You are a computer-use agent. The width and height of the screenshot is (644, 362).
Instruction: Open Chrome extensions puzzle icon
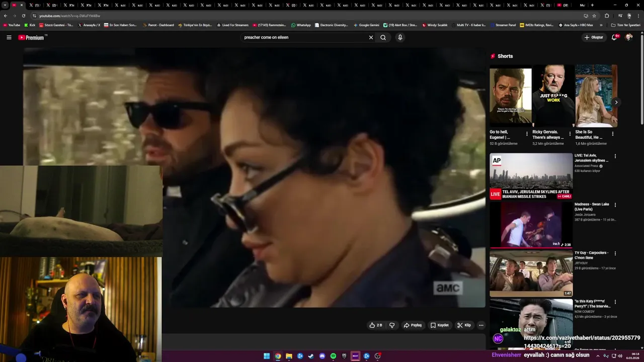pyautogui.click(x=607, y=16)
